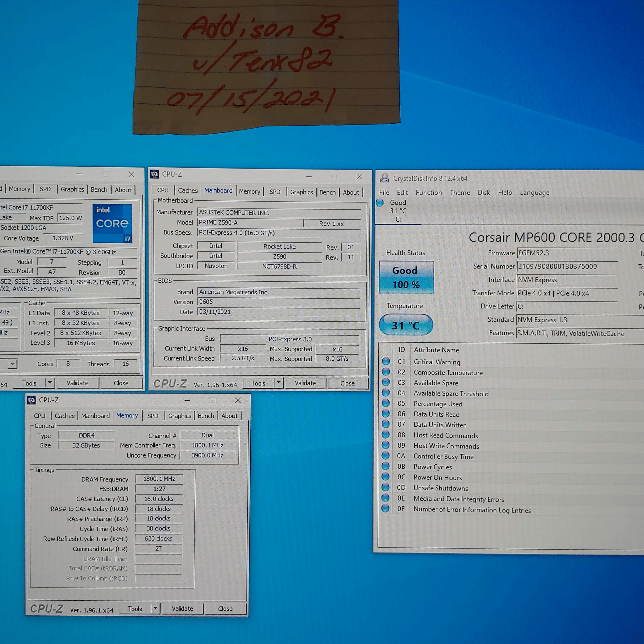
Task: Click the ID column header in attribute list
Action: point(402,350)
